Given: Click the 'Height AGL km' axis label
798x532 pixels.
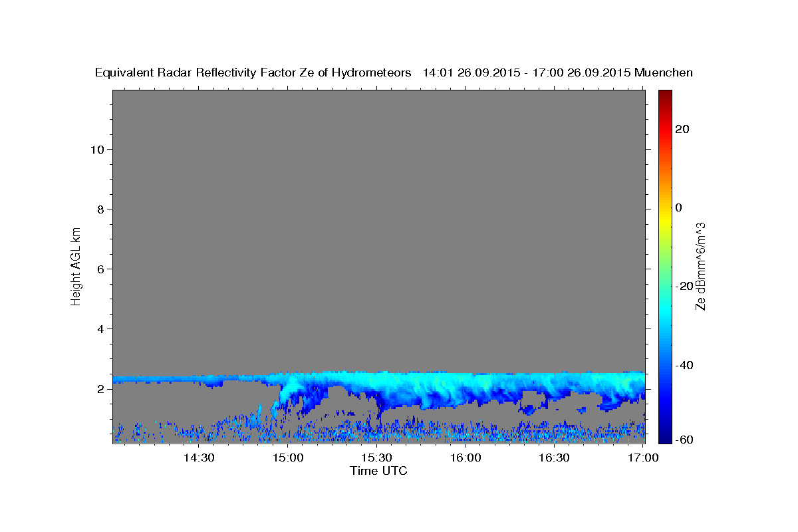Looking at the screenshot, I should pos(76,265).
